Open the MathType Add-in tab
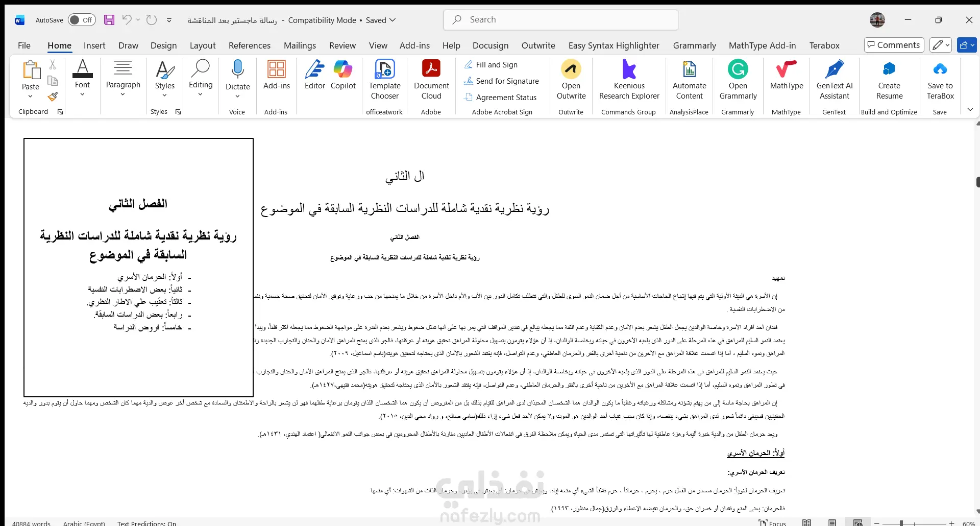This screenshot has width=980, height=526. tap(762, 45)
